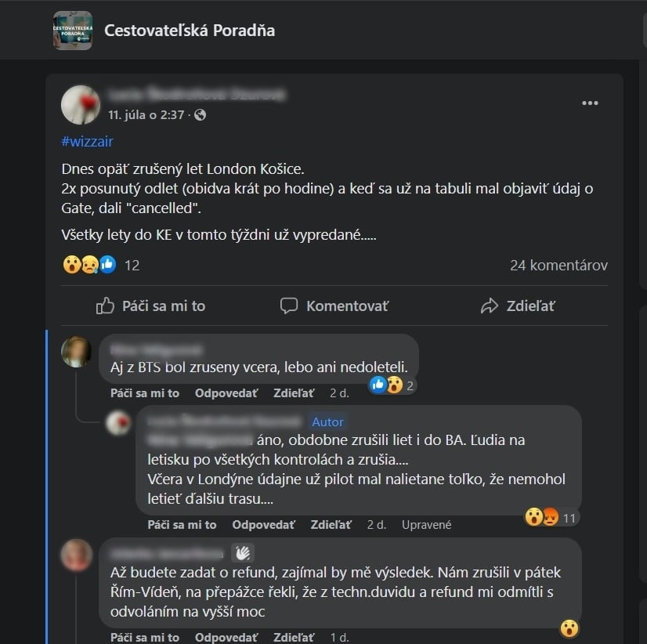Click Zdieľať under the author's reply
The image size is (647, 644).
330,525
